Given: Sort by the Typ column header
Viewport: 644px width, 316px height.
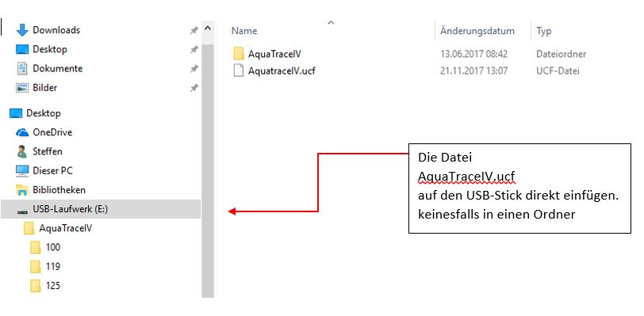Looking at the screenshot, I should [x=544, y=31].
